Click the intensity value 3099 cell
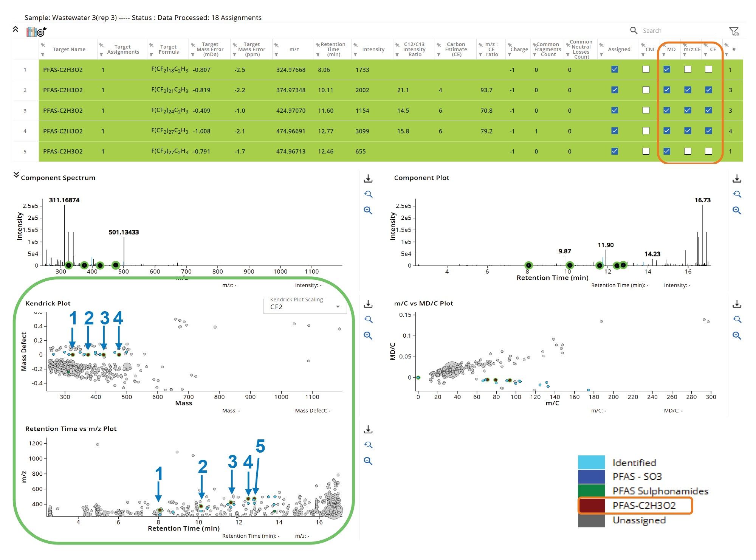 click(362, 131)
